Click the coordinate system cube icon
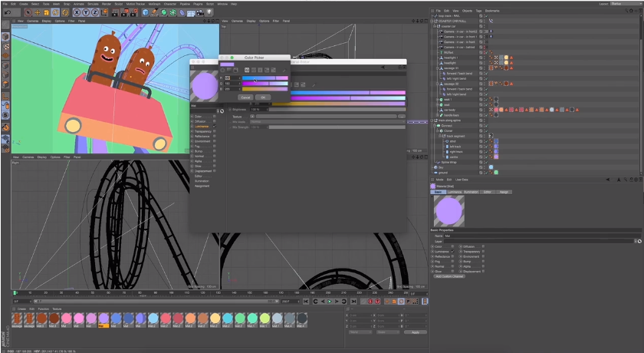 (x=104, y=13)
